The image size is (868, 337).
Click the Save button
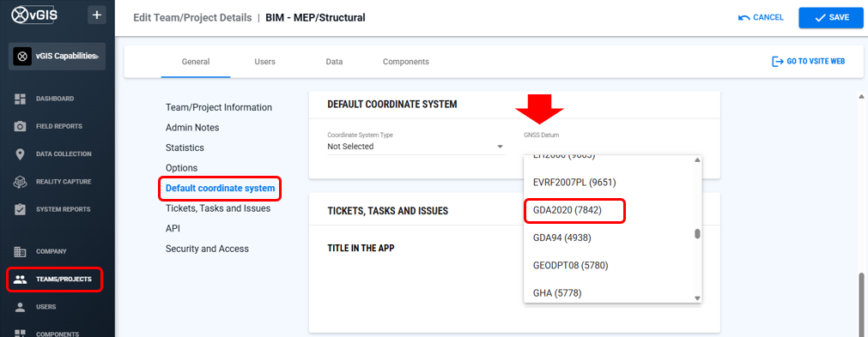tap(831, 18)
